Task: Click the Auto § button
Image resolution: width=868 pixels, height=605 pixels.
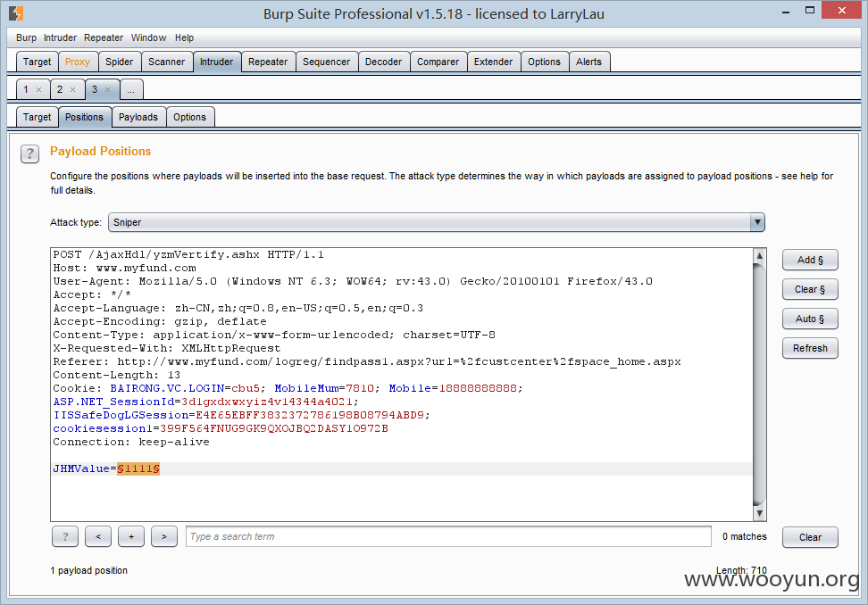Action: click(810, 319)
